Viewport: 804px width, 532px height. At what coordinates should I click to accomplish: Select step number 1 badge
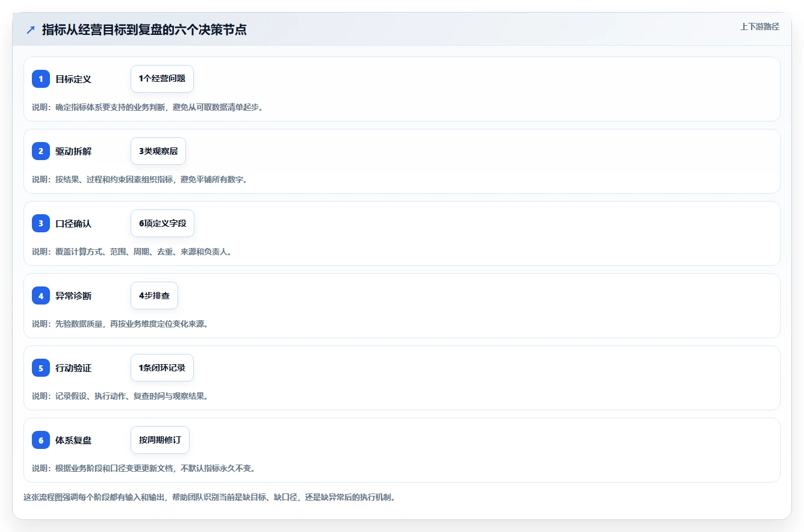[x=41, y=79]
